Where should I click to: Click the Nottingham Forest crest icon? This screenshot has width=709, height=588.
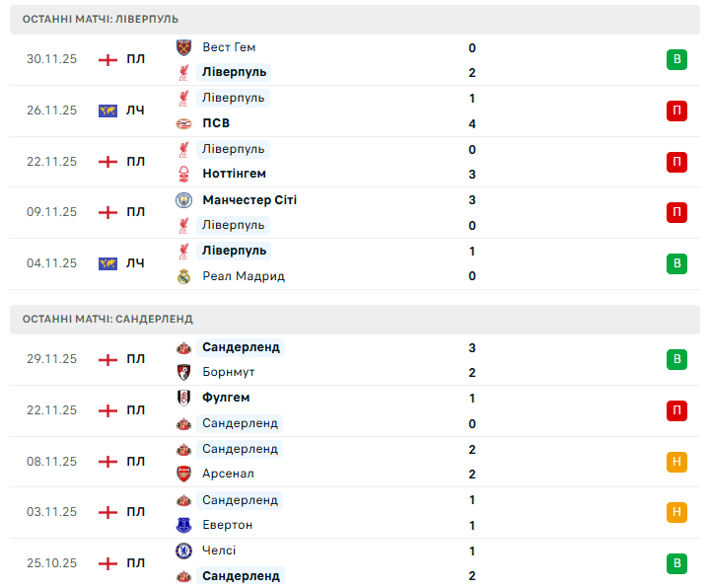click(183, 174)
